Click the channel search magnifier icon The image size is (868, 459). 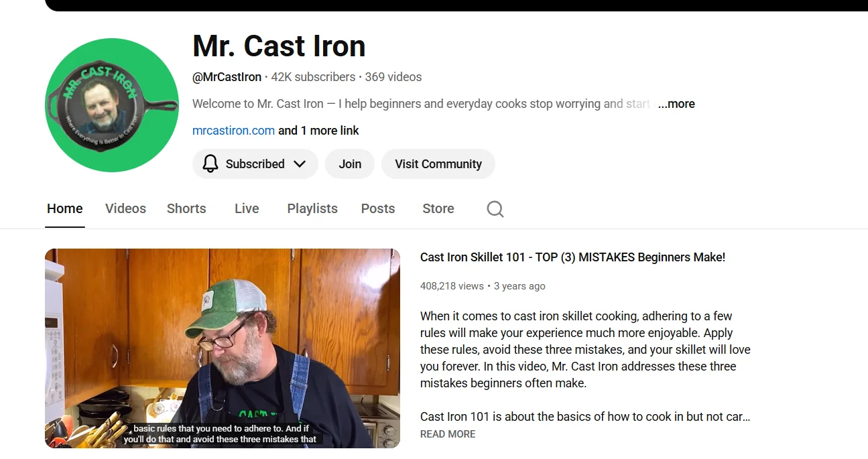click(x=495, y=209)
